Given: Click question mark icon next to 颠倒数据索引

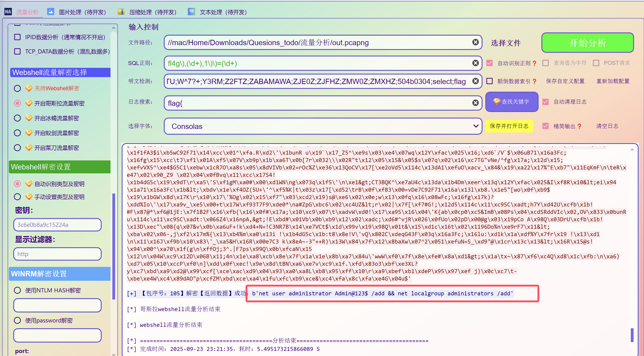Looking at the screenshot, I should (x=534, y=81).
